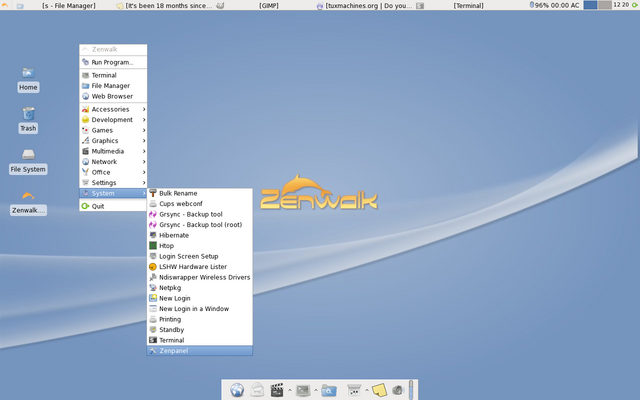640x400 pixels.
Task: Select the New Login entry
Action: (200, 298)
